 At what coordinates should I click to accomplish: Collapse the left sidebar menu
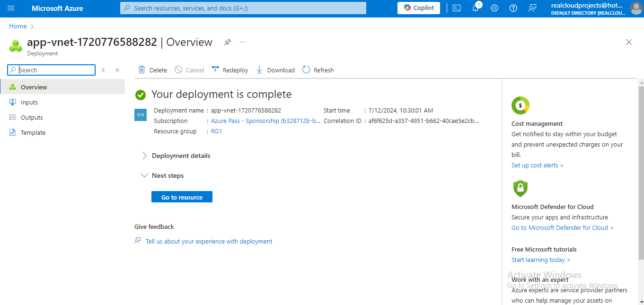pos(117,70)
